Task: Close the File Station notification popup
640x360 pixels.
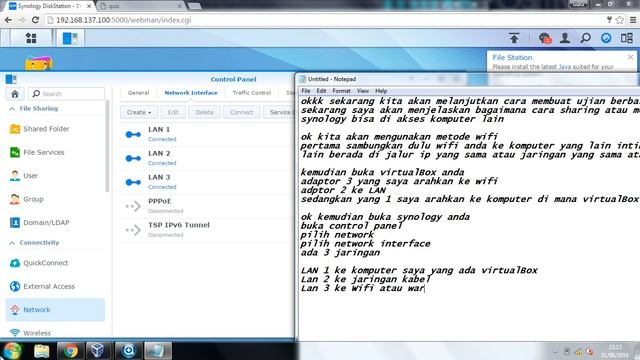Action: (x=631, y=57)
